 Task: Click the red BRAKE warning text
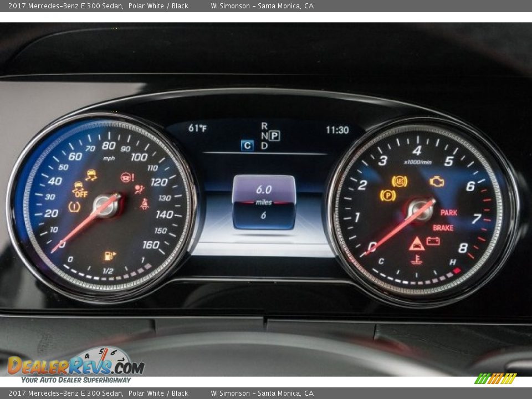(443, 228)
